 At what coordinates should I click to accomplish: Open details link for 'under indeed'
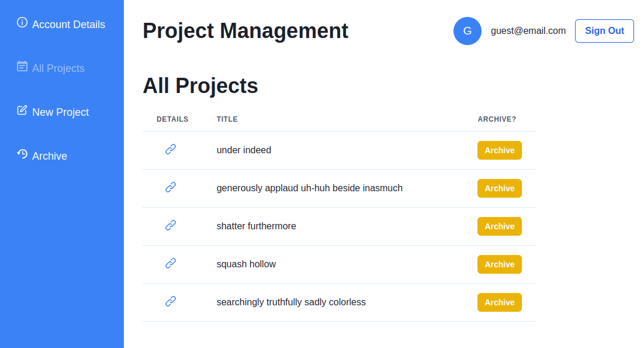click(171, 150)
